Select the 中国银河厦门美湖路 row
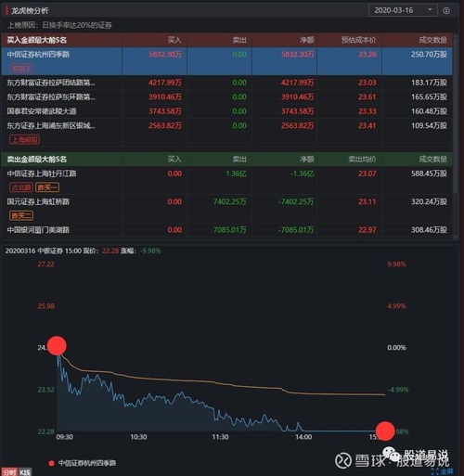 (x=226, y=230)
